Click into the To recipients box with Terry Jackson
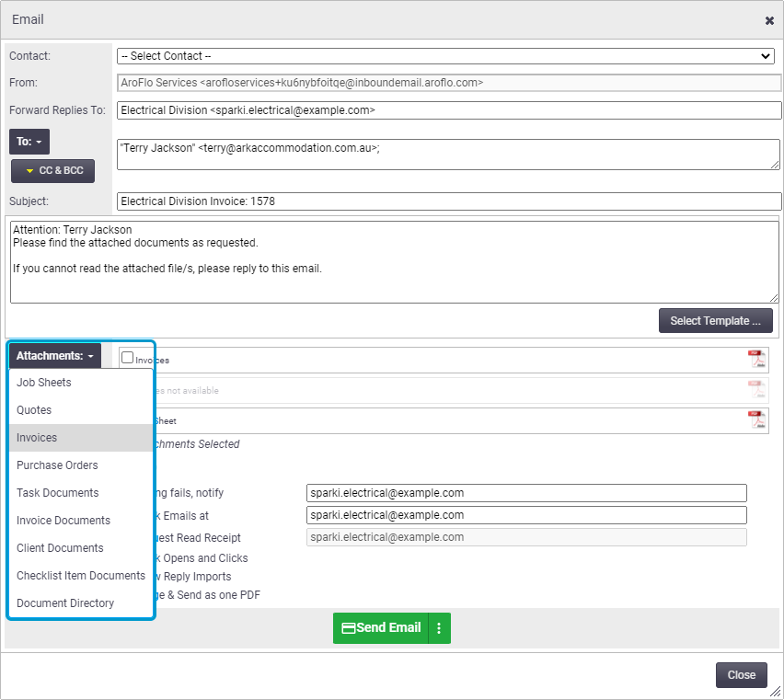 (x=448, y=155)
